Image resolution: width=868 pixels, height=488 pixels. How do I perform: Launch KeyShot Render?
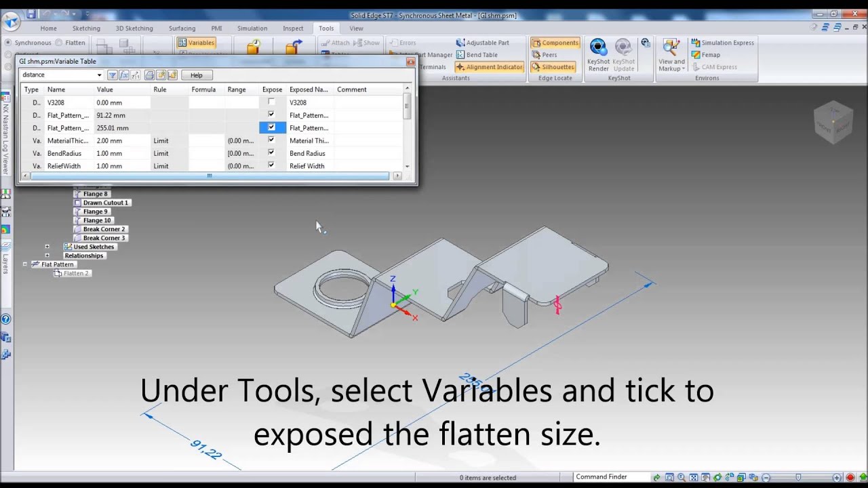pyautogui.click(x=598, y=56)
